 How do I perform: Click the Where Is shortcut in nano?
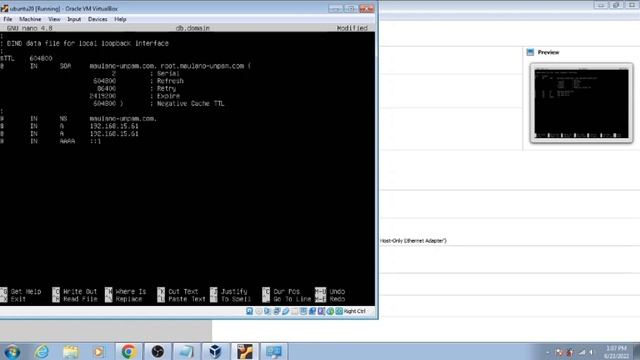(125, 291)
